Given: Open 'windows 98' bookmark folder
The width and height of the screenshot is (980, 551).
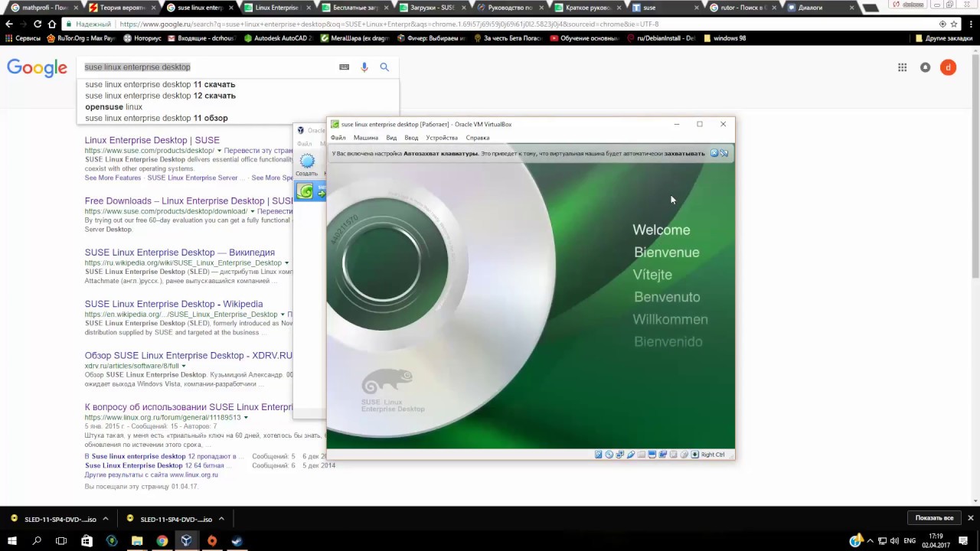Looking at the screenshot, I should click(724, 38).
